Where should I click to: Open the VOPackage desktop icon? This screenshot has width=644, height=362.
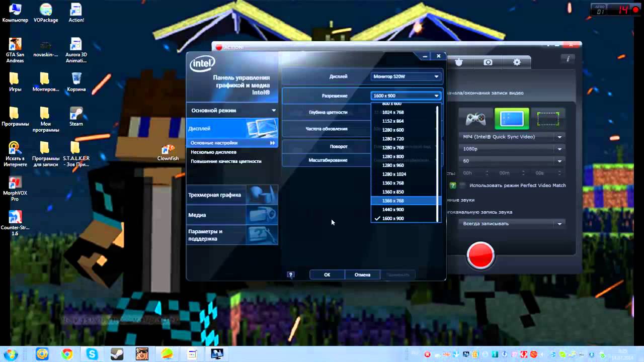click(x=46, y=13)
